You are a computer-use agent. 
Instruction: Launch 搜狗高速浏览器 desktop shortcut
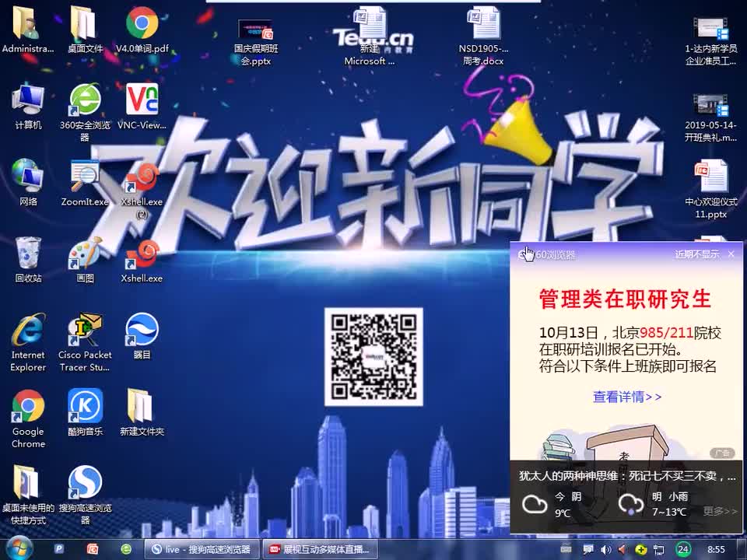[x=85, y=495]
